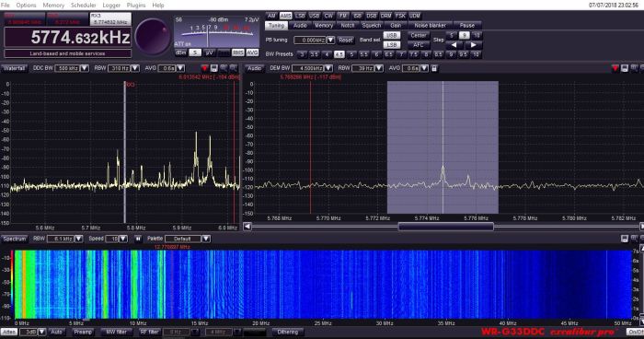The width and height of the screenshot is (644, 339).
Task: Select LSB demodulation mode button in mode row
Action: [300, 16]
